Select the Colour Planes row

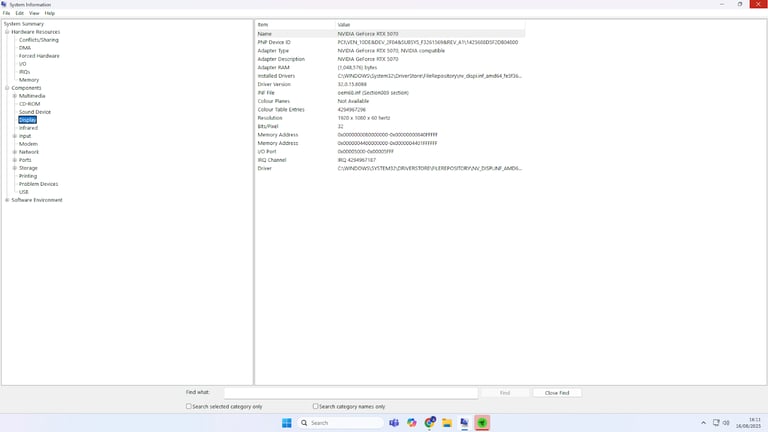[390, 101]
